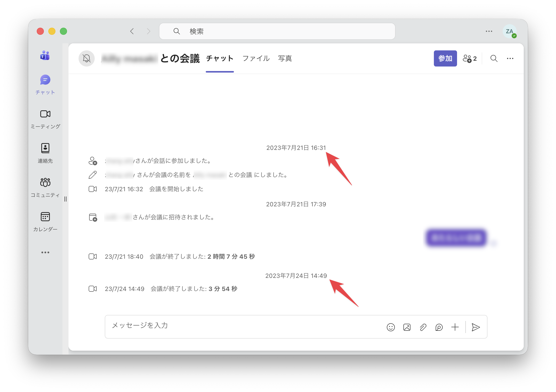The height and width of the screenshot is (392, 556).
Task: Click the 検索 search field
Action: click(277, 31)
